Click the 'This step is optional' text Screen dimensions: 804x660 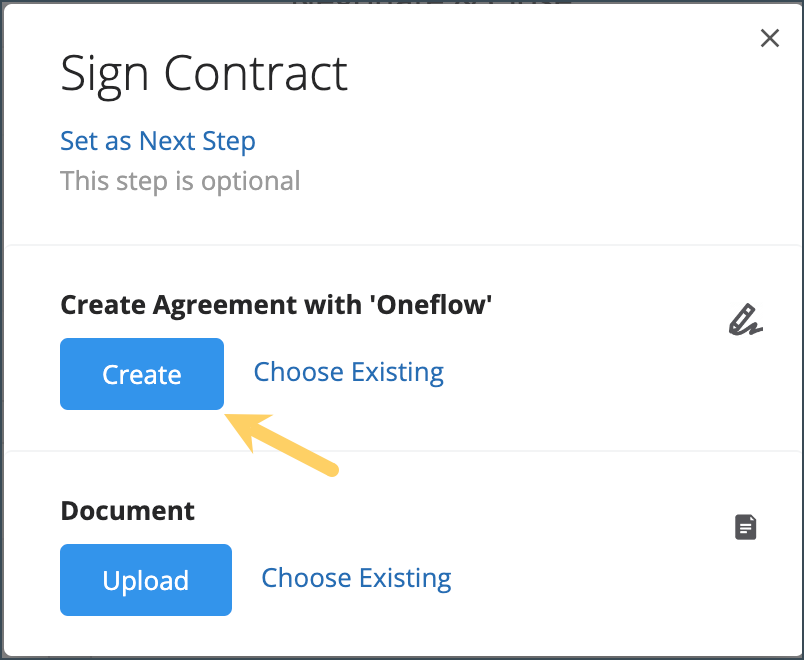click(x=180, y=181)
